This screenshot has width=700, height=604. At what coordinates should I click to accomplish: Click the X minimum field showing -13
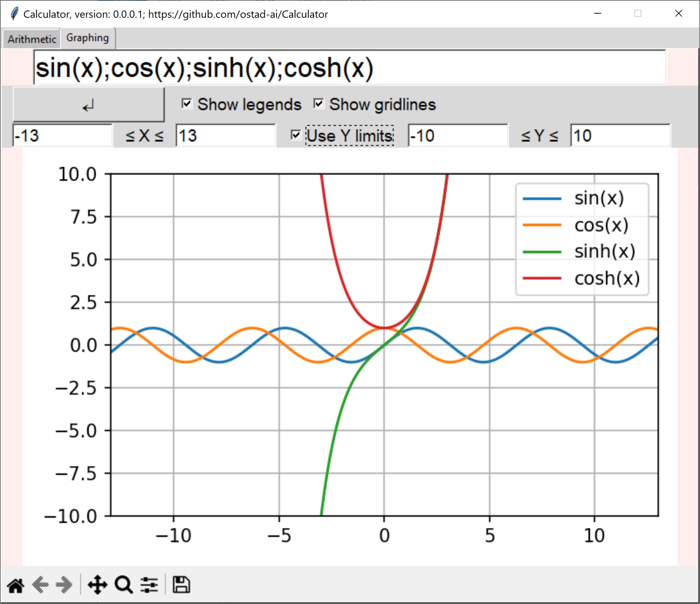click(62, 135)
